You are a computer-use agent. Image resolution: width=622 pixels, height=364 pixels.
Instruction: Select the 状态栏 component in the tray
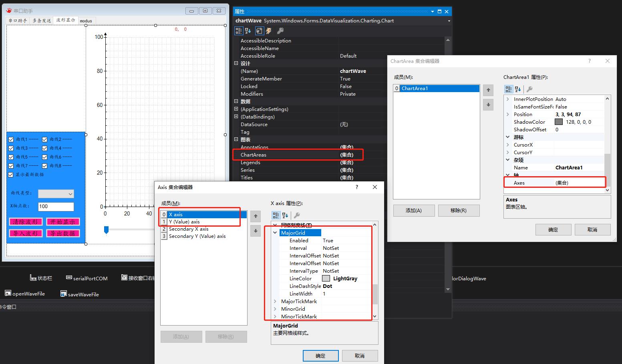41,278
